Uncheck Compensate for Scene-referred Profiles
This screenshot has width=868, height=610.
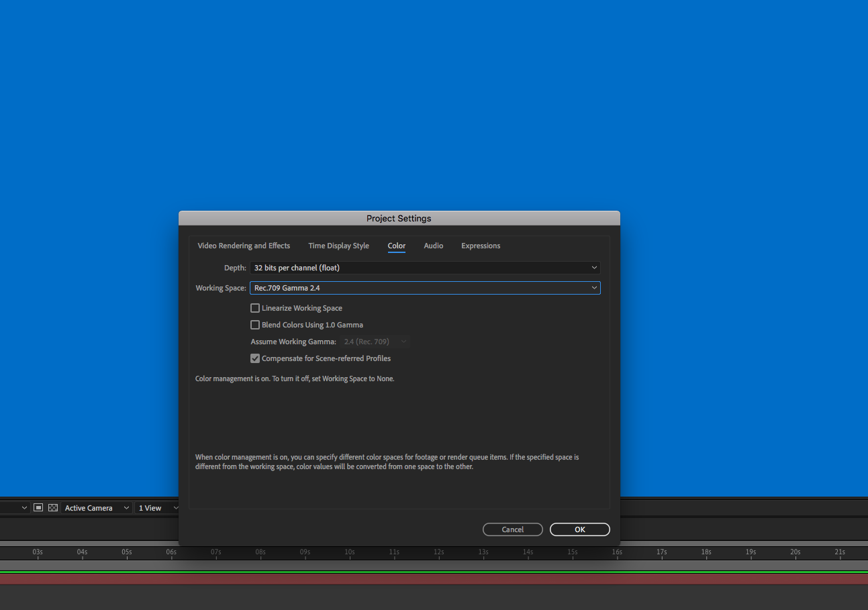255,358
